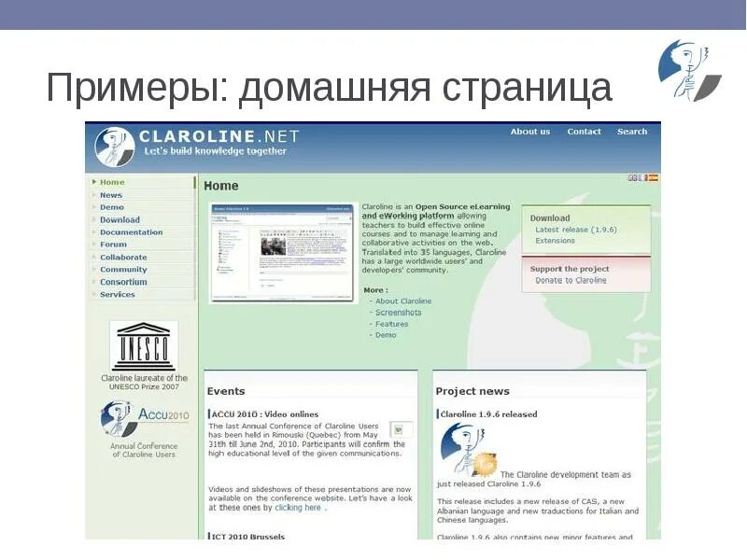Follow the 'clicking here' link
The image size is (747, 560).
[x=298, y=508]
